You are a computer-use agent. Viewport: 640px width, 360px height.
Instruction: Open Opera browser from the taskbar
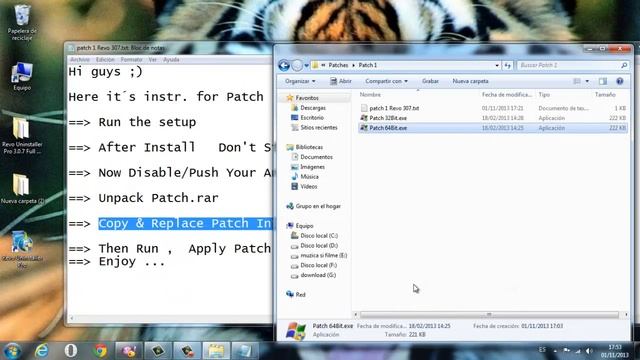71,351
